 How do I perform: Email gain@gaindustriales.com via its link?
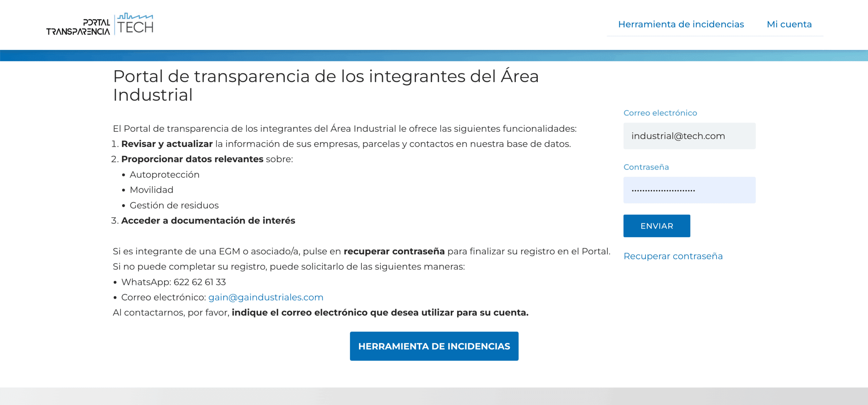coord(265,297)
